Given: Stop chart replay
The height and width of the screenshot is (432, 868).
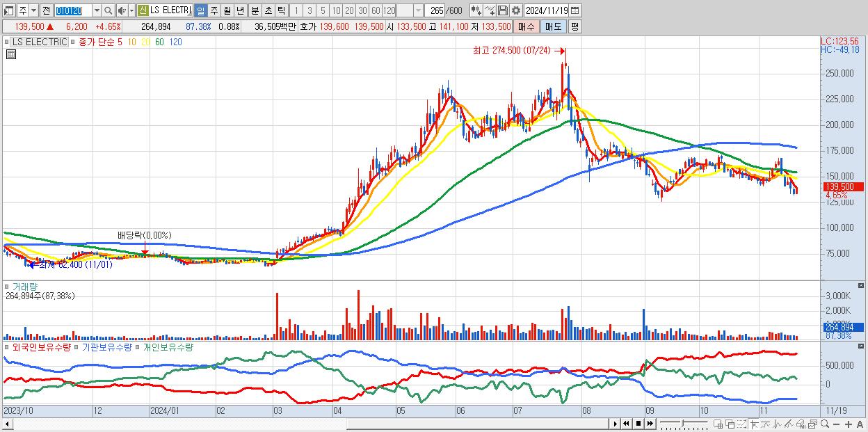Looking at the screenshot, I should coord(638,424).
